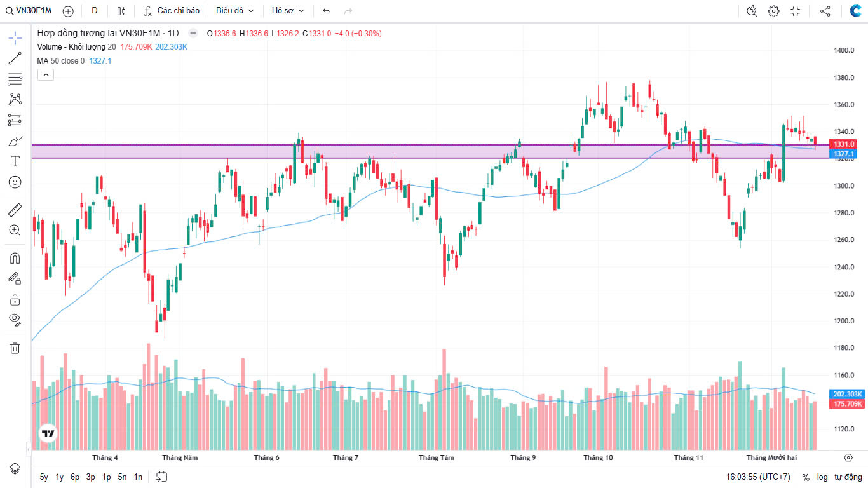Expand the Hồ sơ dropdown
This screenshot has width=868, height=488.
[x=287, y=11]
